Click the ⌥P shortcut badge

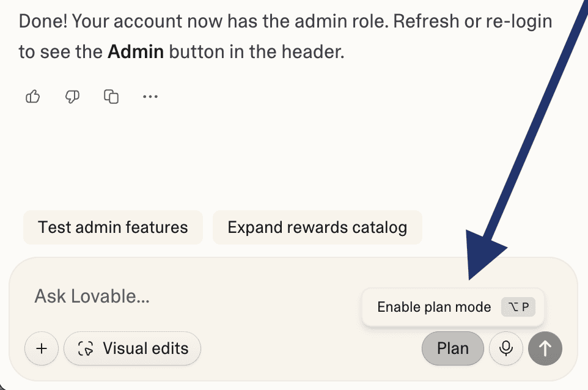518,307
